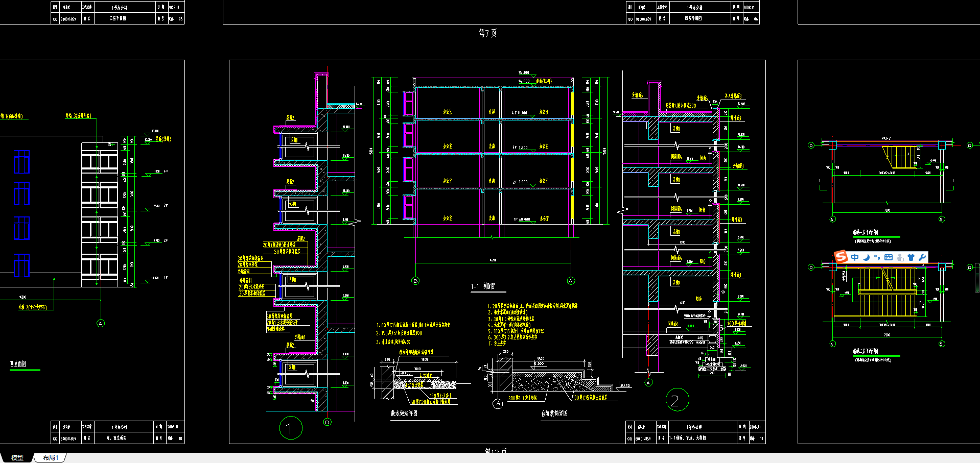Select the '300厚3:7灰土垫层' annotation
This screenshot has width=980, height=463.
522,398
